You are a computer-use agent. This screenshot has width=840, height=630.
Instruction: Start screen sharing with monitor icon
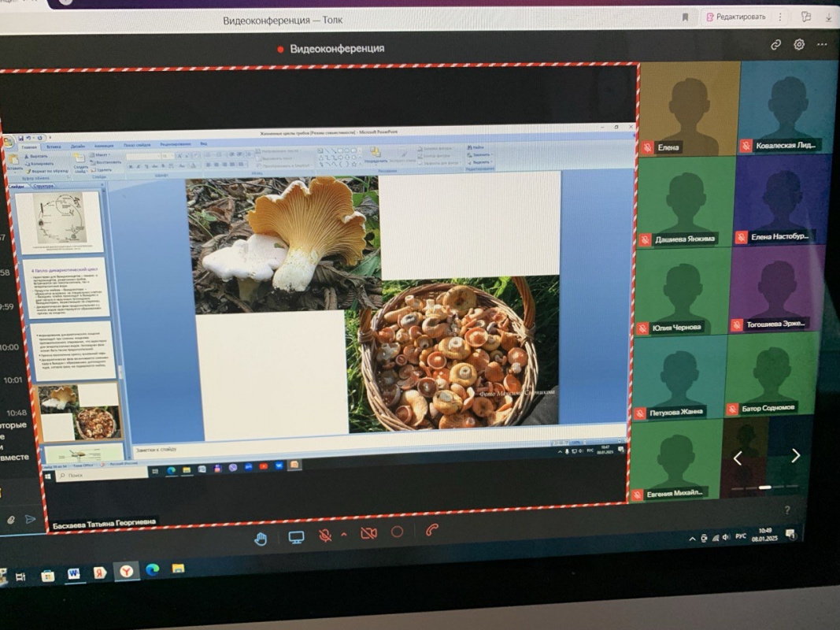[296, 537]
